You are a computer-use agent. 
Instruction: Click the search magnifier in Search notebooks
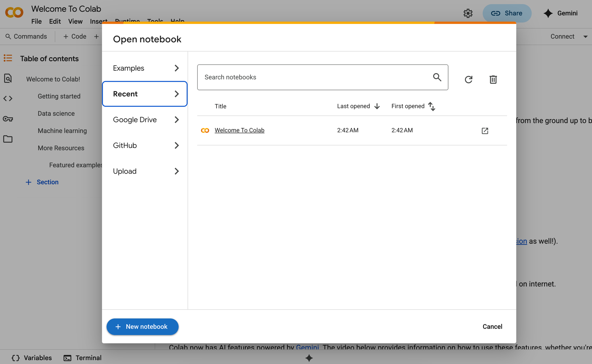[x=437, y=77]
